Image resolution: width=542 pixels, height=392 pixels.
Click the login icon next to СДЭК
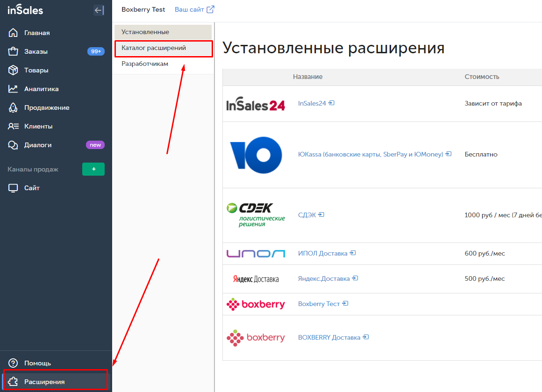pos(321,214)
